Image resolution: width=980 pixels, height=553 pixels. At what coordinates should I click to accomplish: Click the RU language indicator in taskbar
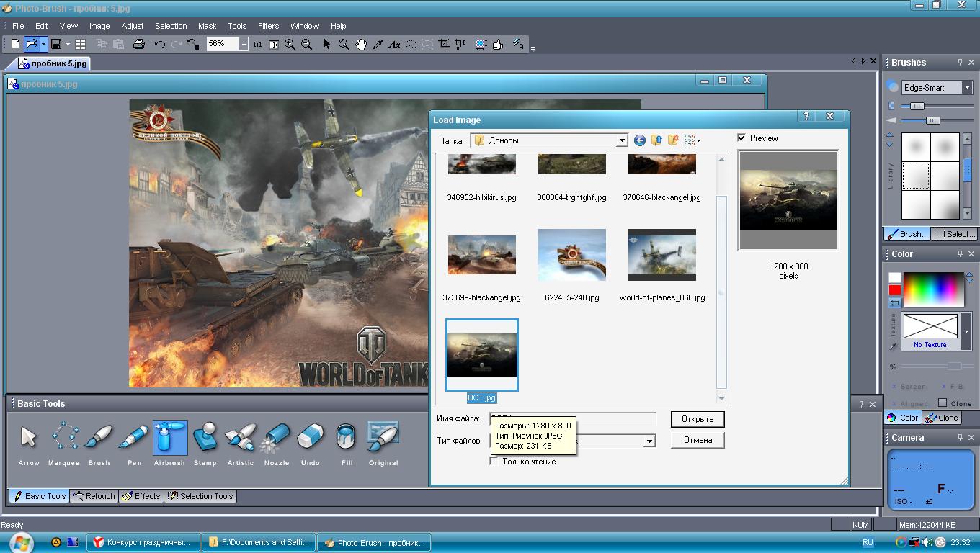[868, 542]
